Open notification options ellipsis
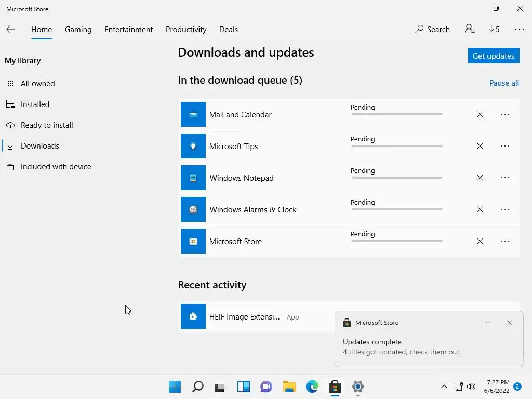Image resolution: width=532 pixels, height=399 pixels. pos(488,323)
